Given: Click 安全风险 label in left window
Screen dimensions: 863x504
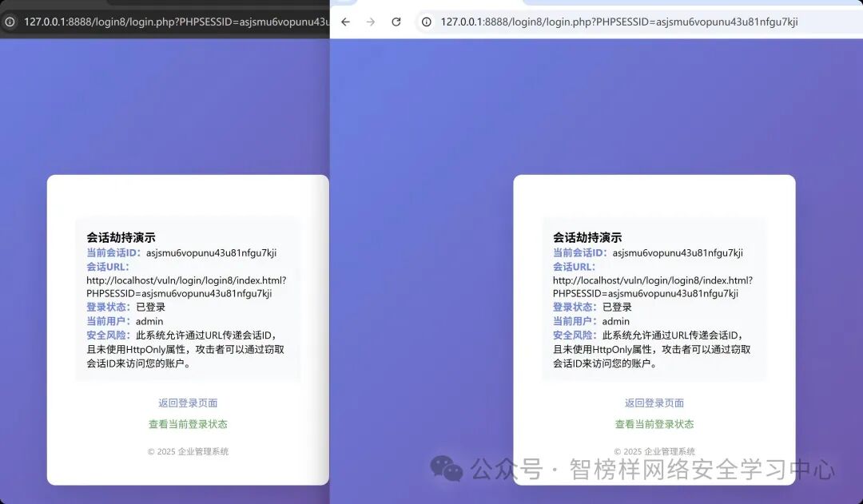Looking at the screenshot, I should tap(108, 335).
